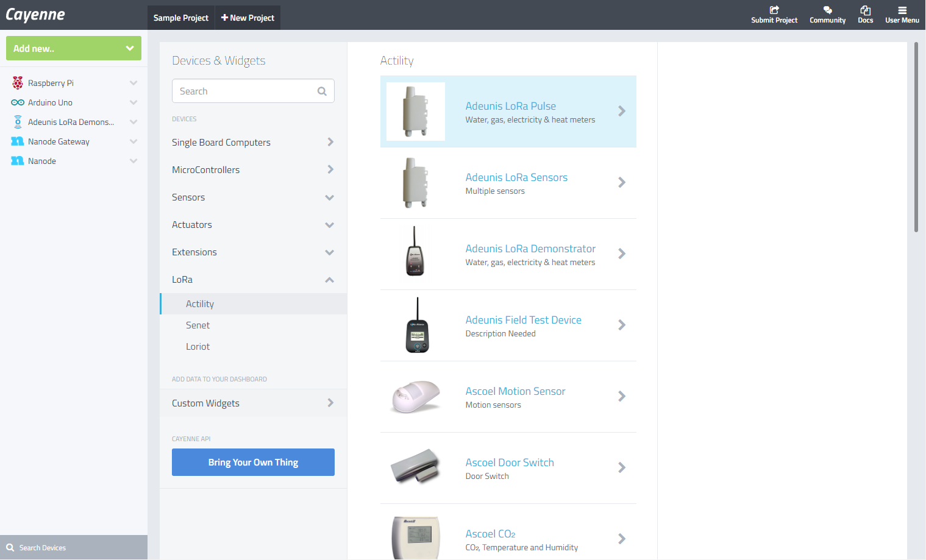Select the Adeunis LoRa Sensors thumbnail
The height and width of the screenshot is (560, 926).
click(x=416, y=183)
